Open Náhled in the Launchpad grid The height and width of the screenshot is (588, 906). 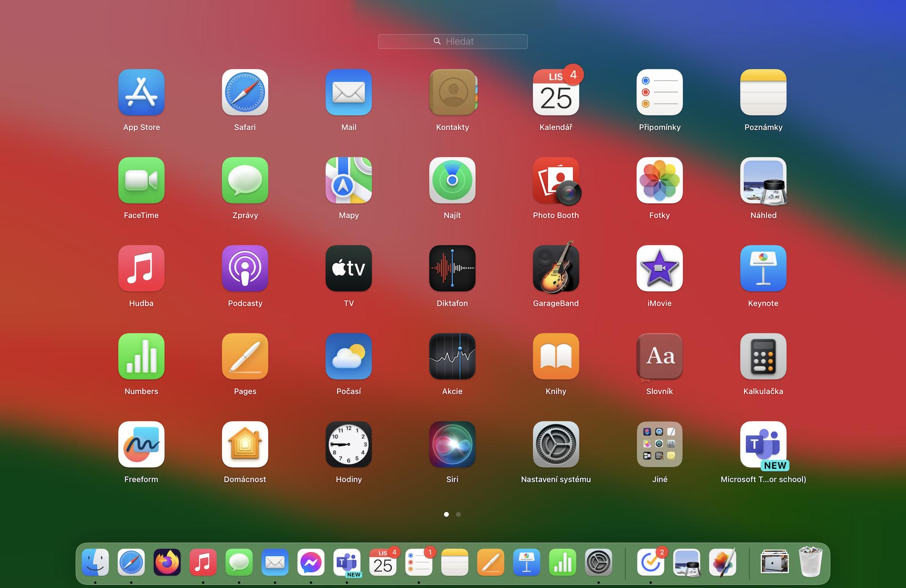coord(763,181)
